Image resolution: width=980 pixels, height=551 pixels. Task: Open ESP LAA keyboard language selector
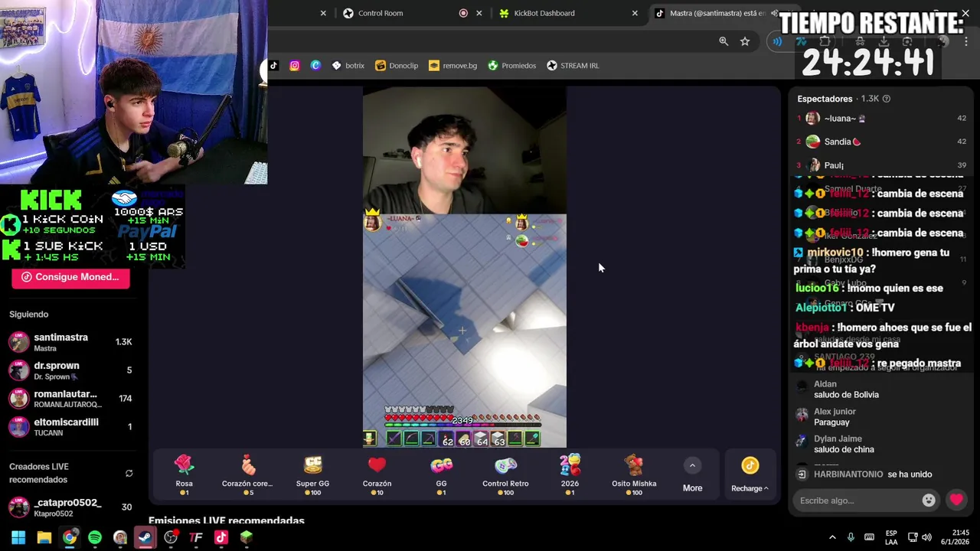point(891,537)
